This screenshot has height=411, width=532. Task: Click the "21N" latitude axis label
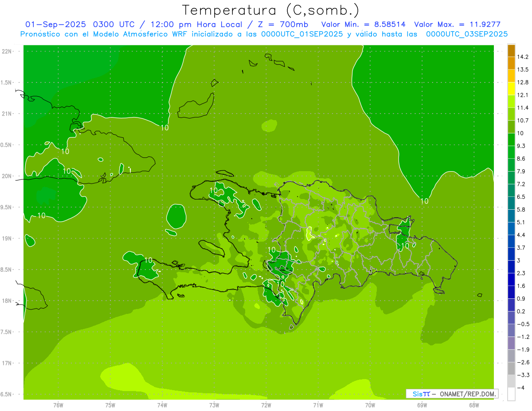7,114
